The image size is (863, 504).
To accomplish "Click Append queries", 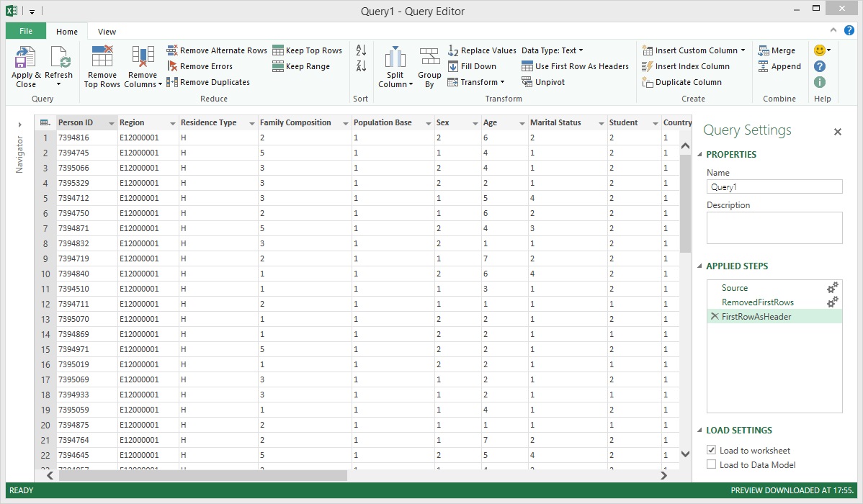I will point(779,66).
